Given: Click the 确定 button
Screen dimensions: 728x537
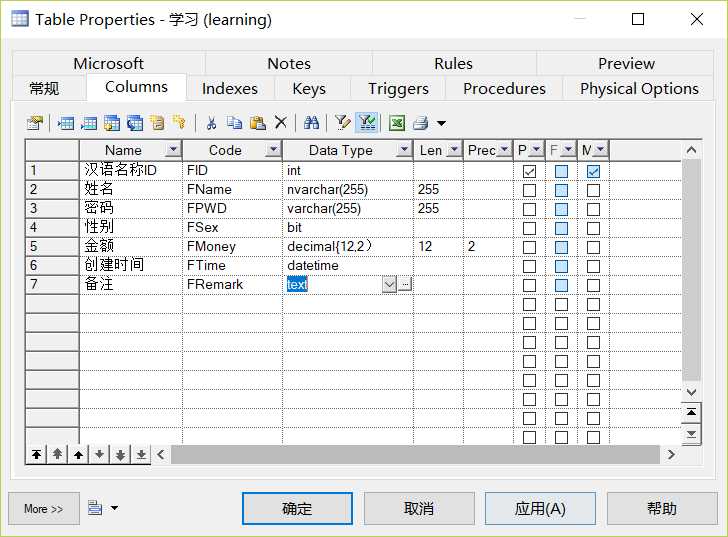Looking at the screenshot, I should 297,509.
